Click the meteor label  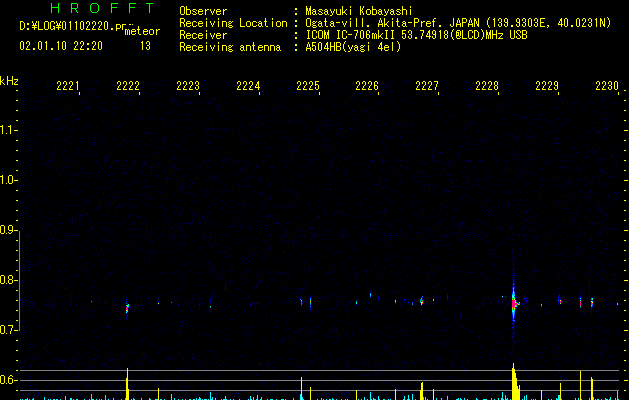pos(142,31)
